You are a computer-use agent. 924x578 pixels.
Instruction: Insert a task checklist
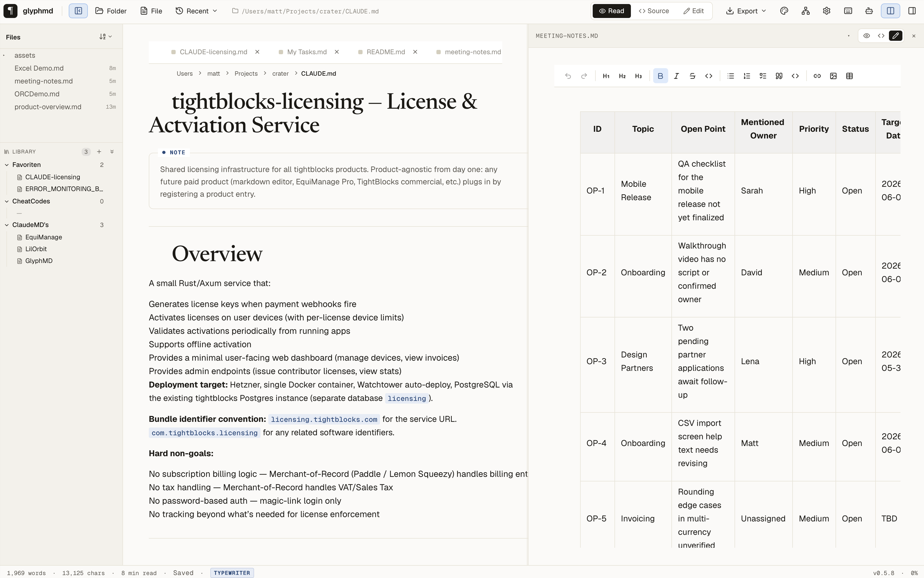coord(763,76)
